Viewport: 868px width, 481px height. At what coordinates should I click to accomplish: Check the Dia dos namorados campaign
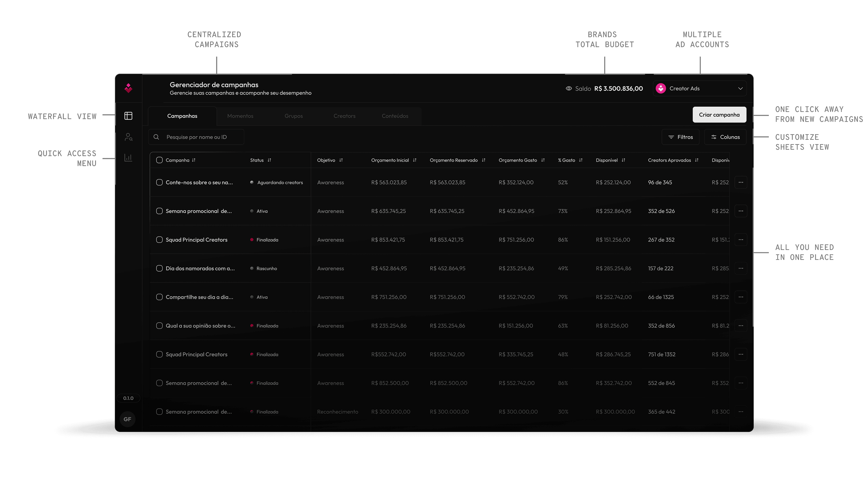click(x=159, y=268)
